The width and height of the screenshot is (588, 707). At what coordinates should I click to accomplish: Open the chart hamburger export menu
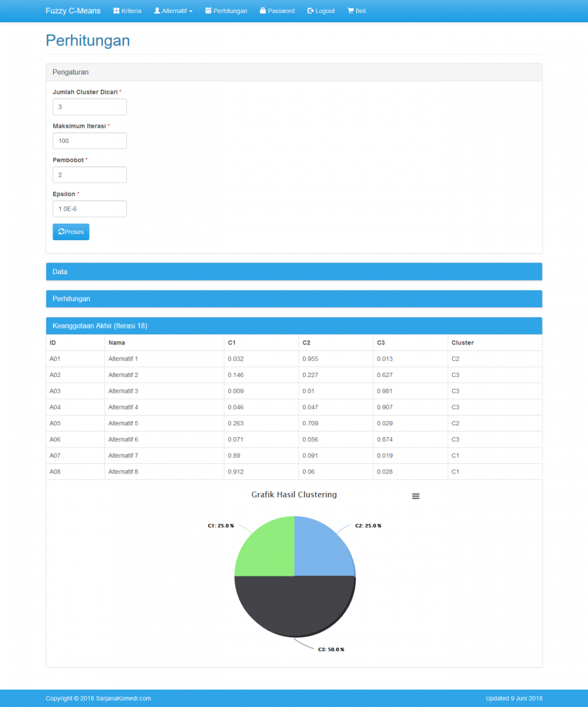click(416, 496)
